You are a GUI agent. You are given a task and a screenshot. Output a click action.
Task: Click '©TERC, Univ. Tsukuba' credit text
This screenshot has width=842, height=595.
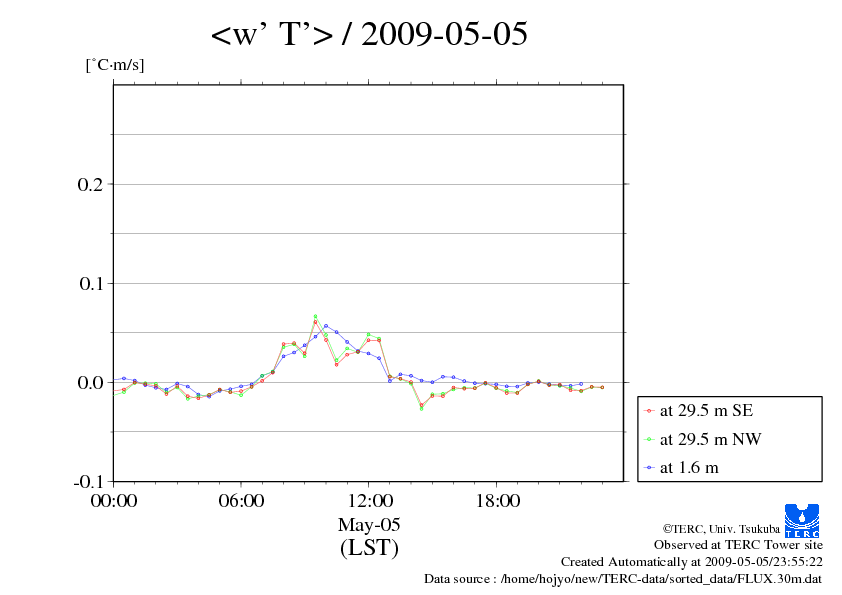[721, 529]
